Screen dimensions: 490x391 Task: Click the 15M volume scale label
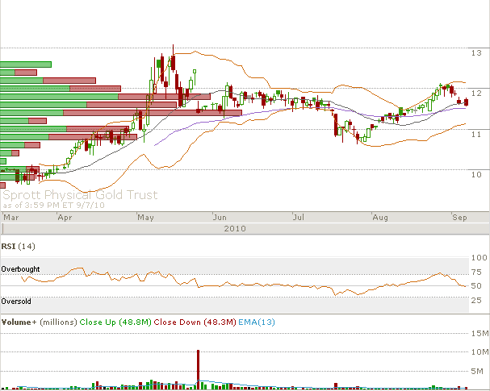point(480,333)
